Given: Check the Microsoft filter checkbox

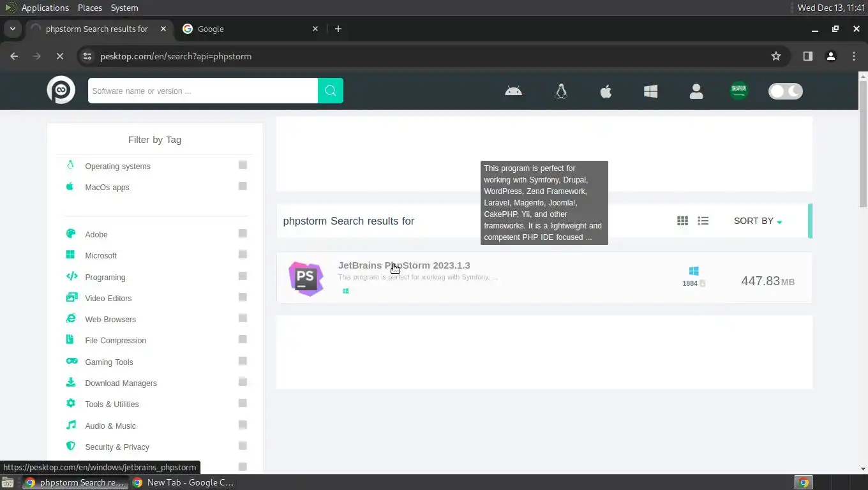Looking at the screenshot, I should pos(243,255).
